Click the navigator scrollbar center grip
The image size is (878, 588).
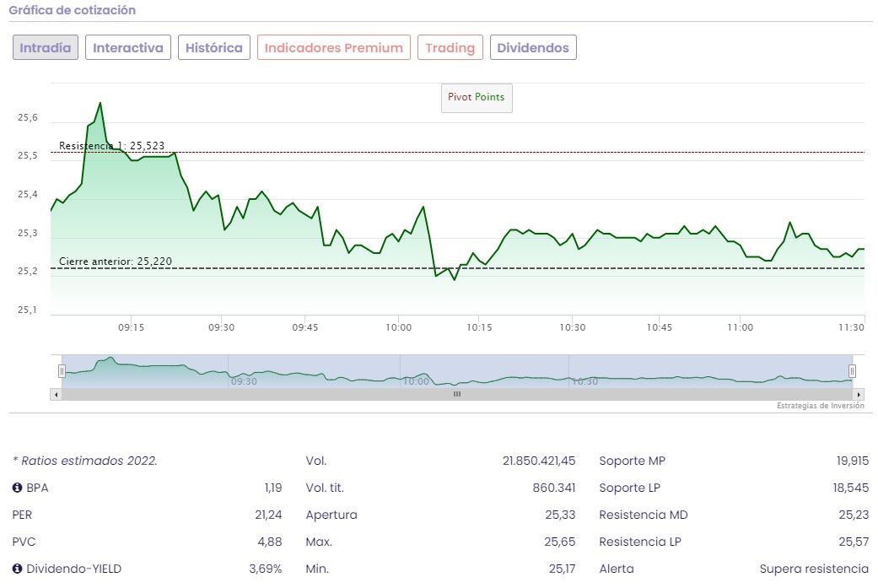tap(457, 394)
